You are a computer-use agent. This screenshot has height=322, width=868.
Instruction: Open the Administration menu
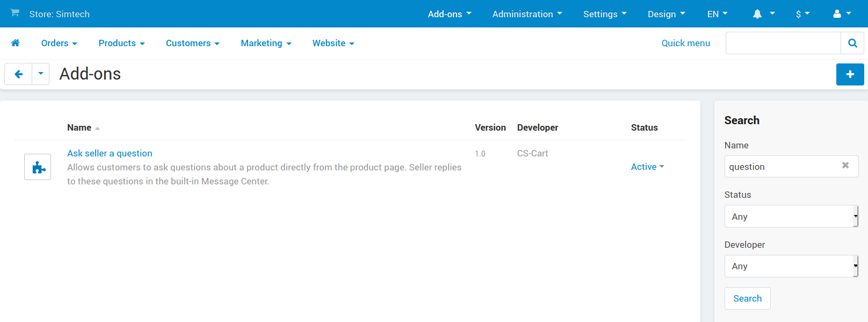click(527, 14)
